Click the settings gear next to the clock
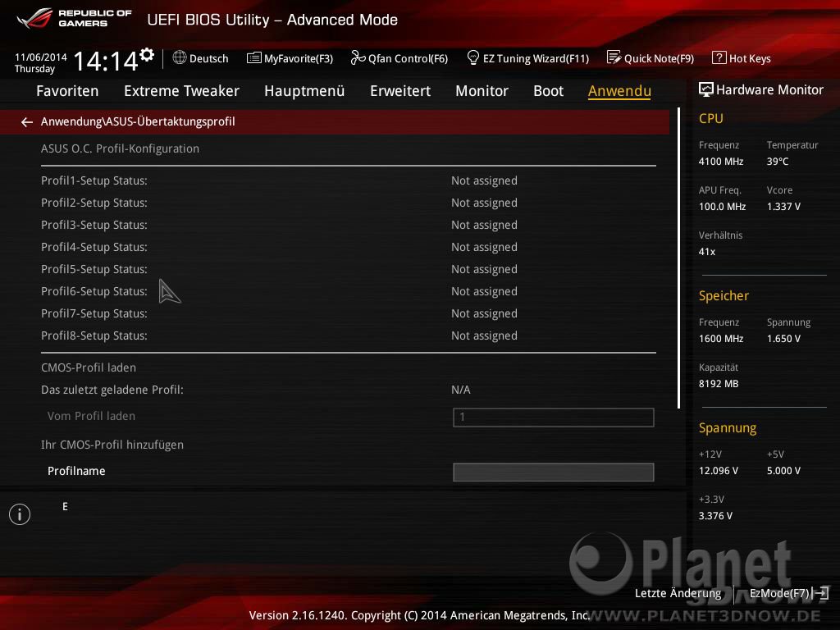 147,55
